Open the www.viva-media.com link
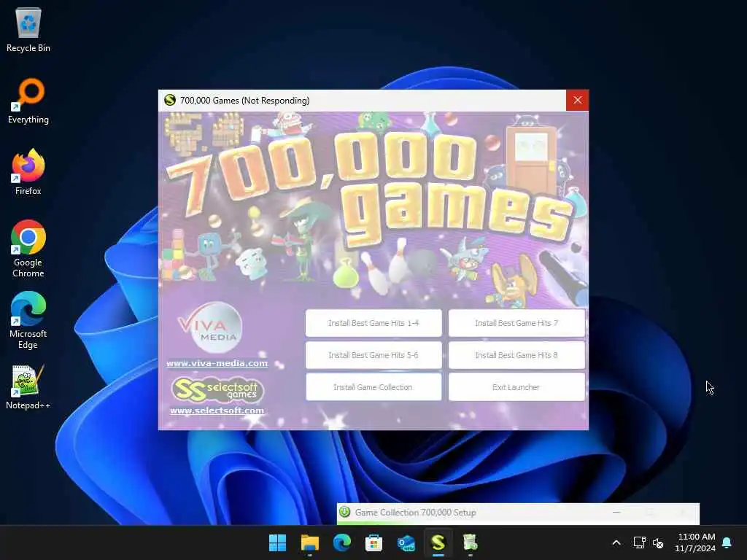 [x=217, y=363]
